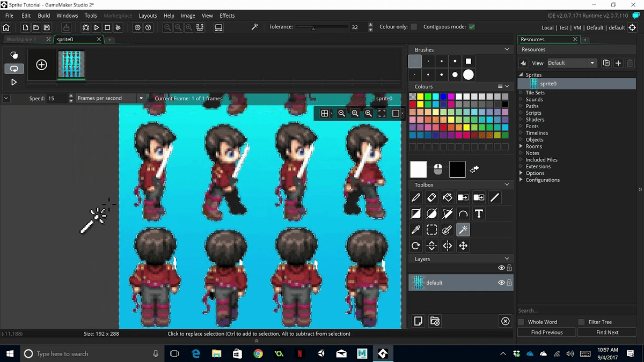
Task: Select the largest round brush
Action: click(x=469, y=75)
